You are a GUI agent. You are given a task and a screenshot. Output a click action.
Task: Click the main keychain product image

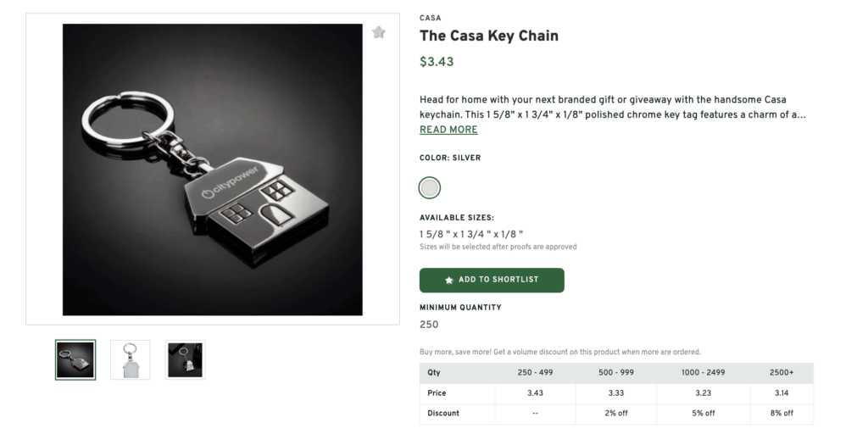pos(213,170)
